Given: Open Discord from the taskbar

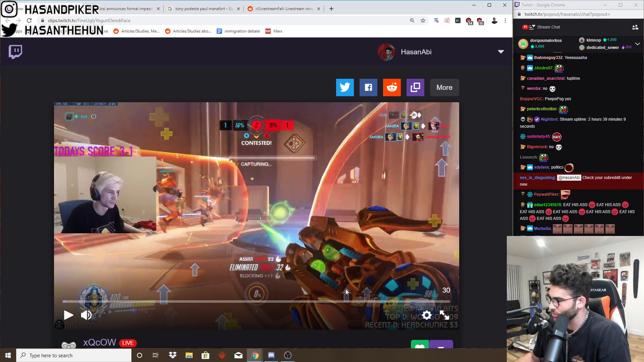Looking at the screenshot, I should 271,355.
